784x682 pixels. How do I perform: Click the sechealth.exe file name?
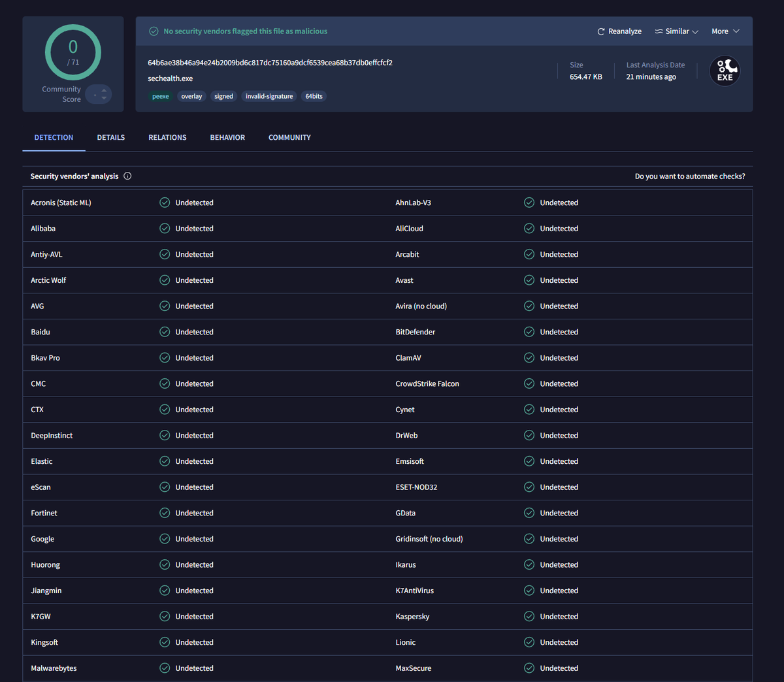[x=170, y=78]
